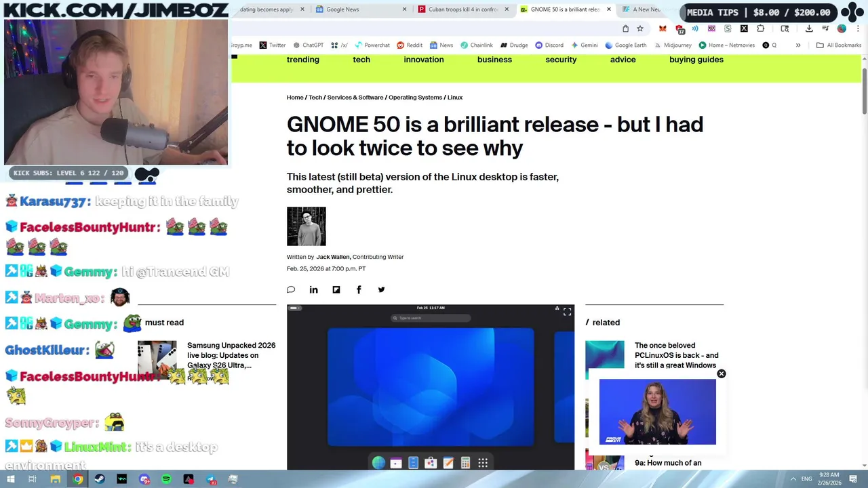Open the security section in site nav
Viewport: 868px width, 488px height.
[x=561, y=60]
